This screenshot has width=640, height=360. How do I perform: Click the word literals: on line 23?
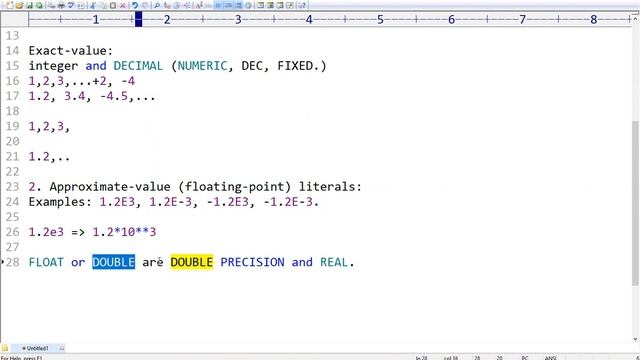click(330, 187)
